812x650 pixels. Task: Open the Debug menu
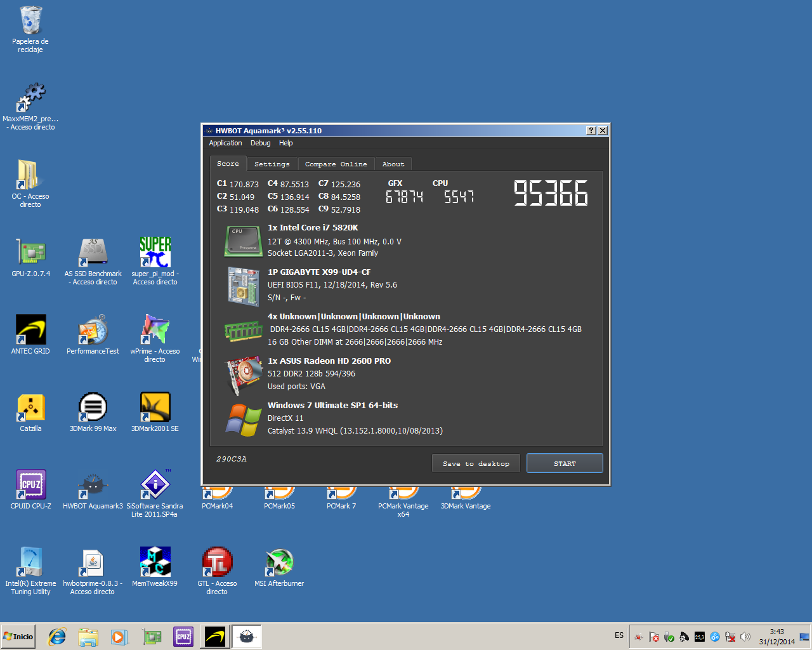260,143
